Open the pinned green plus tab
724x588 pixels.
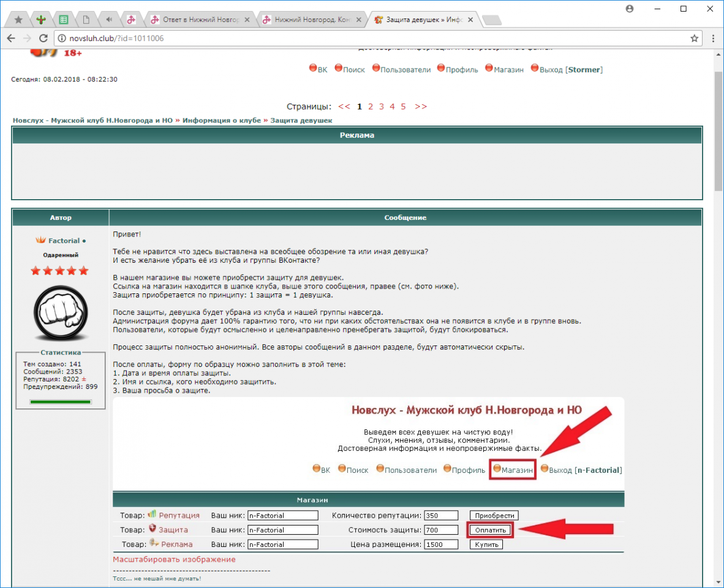[40, 20]
